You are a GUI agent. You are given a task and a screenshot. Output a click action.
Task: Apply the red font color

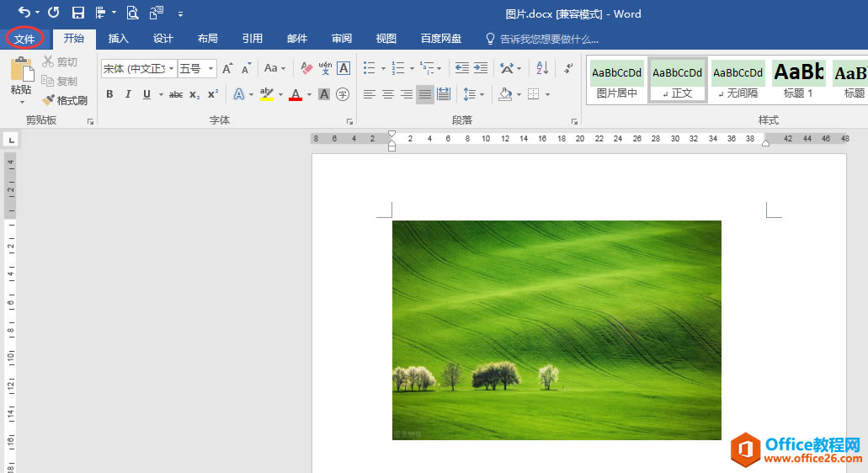click(x=296, y=94)
